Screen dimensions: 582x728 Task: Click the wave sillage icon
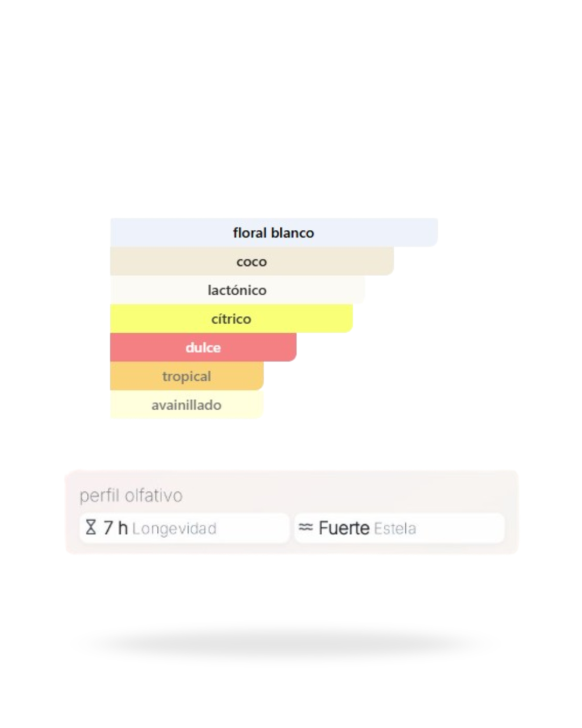coord(306,527)
